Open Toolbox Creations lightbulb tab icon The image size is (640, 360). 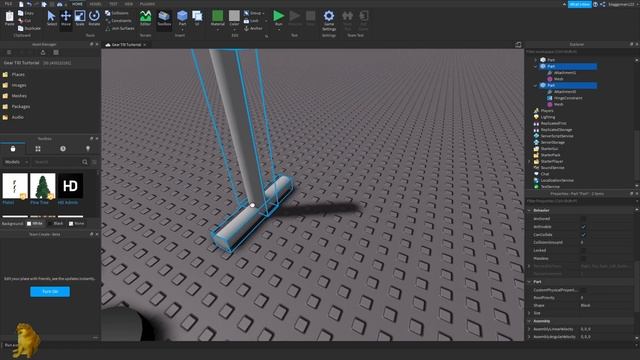tap(88, 149)
